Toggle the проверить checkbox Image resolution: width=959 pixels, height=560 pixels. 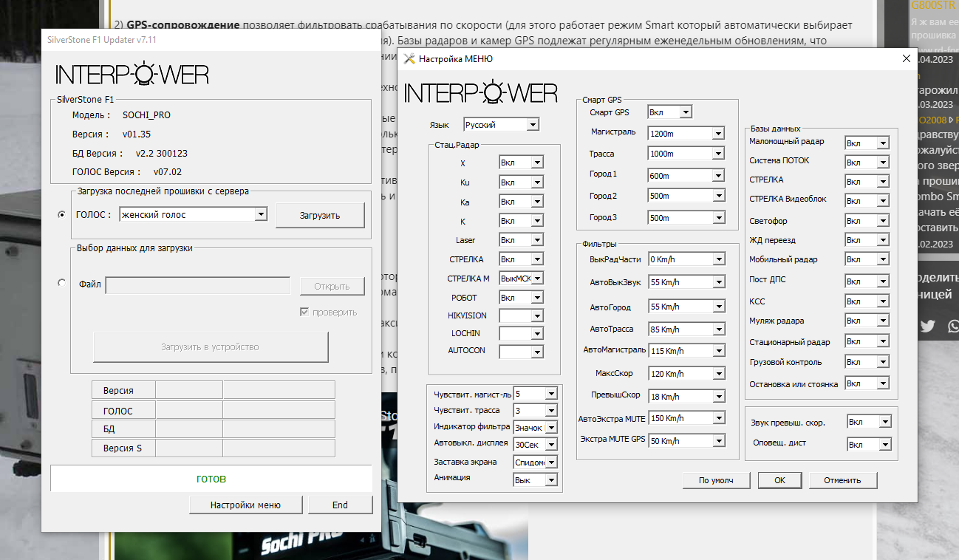304,312
